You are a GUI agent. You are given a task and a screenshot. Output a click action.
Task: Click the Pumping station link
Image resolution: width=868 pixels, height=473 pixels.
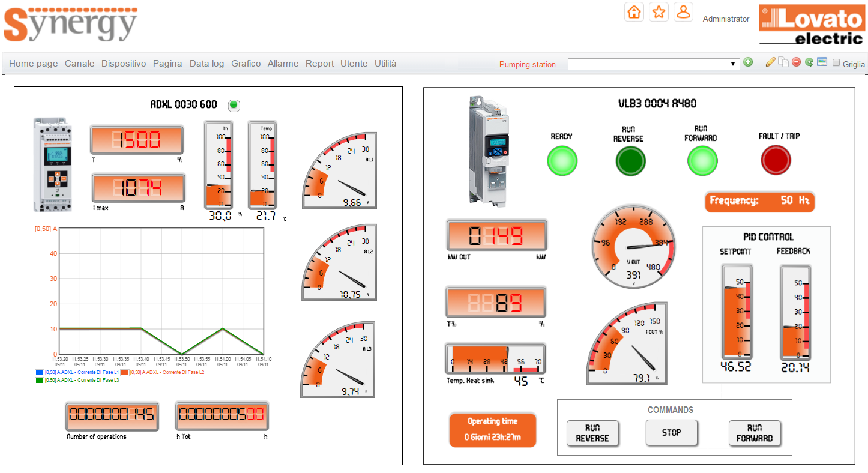528,64
